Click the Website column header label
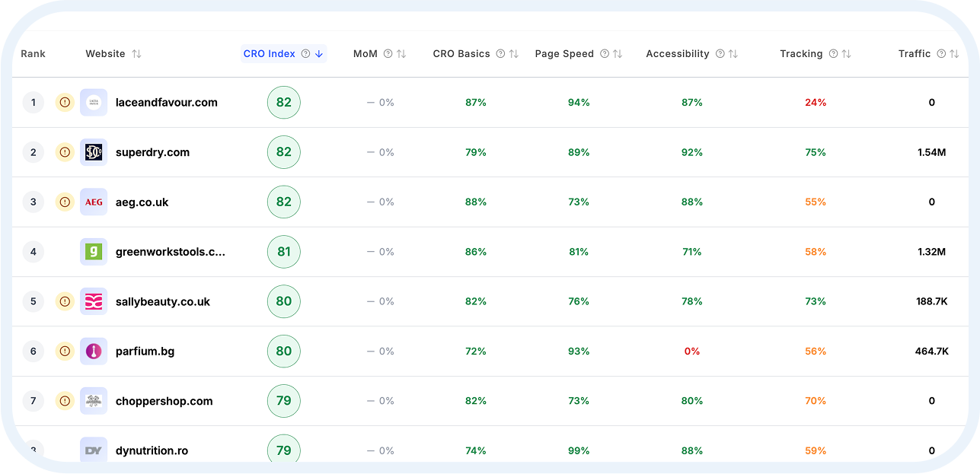 tap(105, 53)
